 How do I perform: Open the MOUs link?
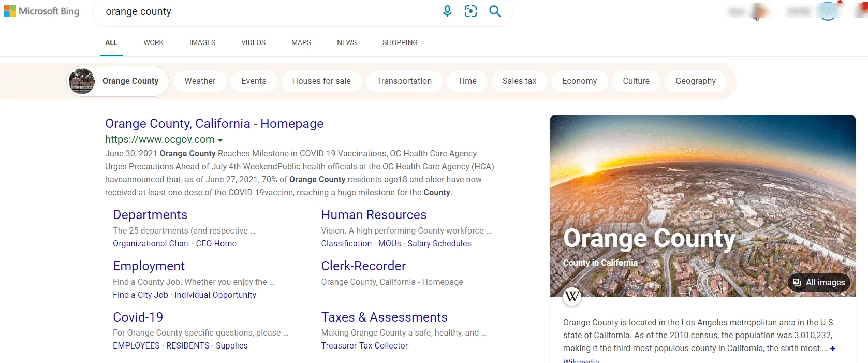[390, 244]
